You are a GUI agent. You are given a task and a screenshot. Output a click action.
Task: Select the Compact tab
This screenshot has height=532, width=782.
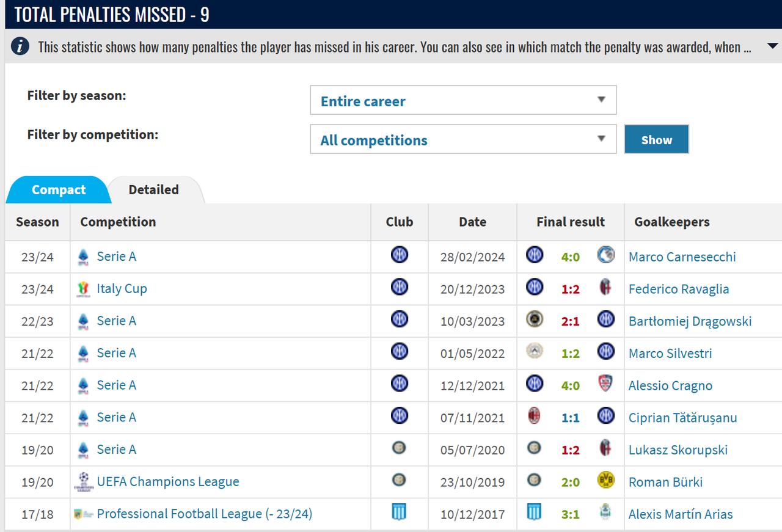(59, 190)
